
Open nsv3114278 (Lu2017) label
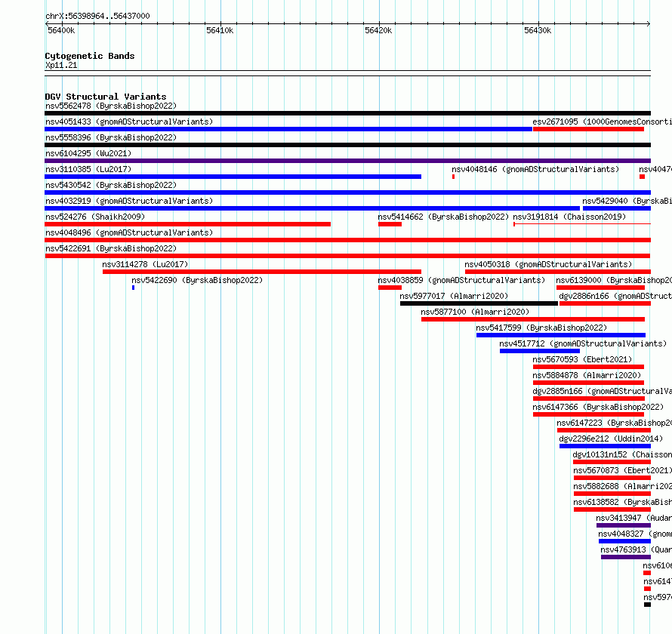tap(145, 264)
